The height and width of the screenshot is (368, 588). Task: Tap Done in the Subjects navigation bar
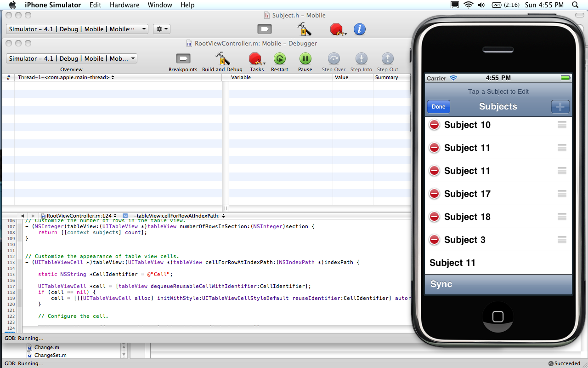pos(438,107)
